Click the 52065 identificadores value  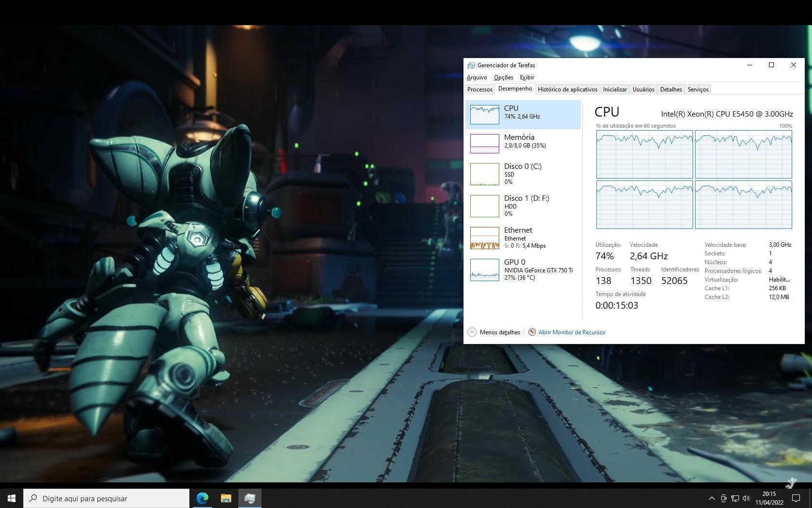coord(674,281)
